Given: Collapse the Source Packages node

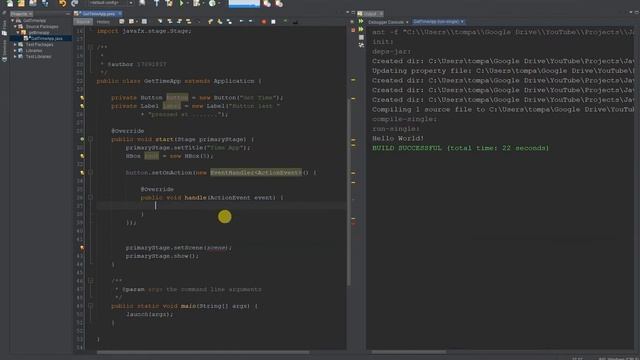Looking at the screenshot, I should point(16,27).
